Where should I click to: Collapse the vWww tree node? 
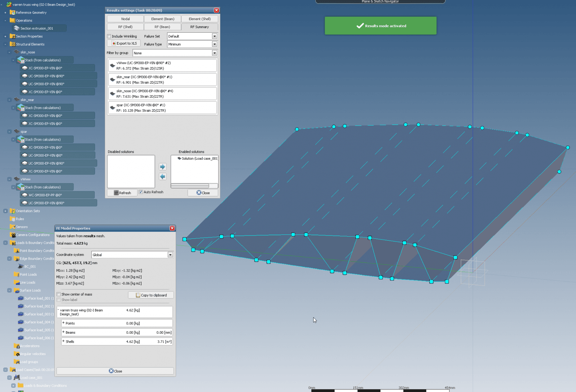coord(9,179)
